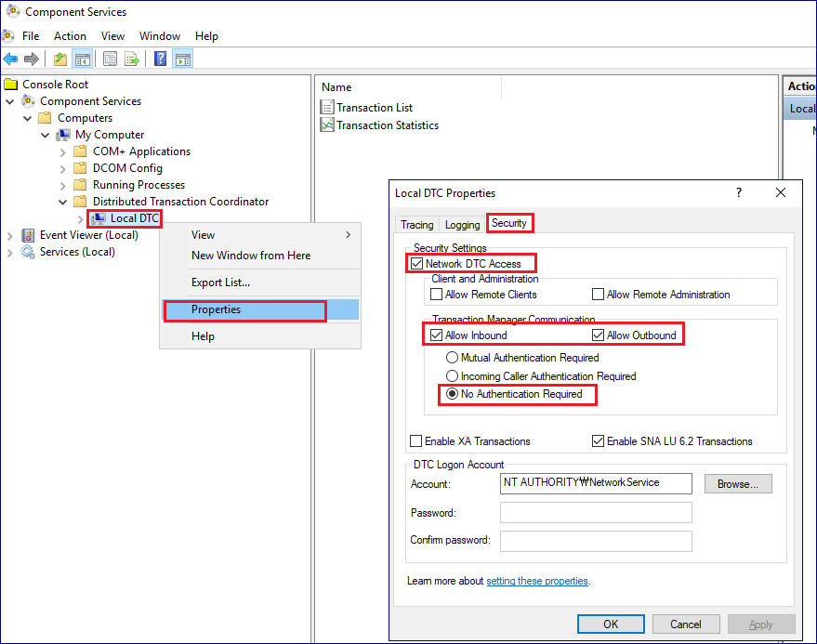The image size is (817, 644).
Task: Uncheck the Network DTC Access checkbox
Action: 415,263
